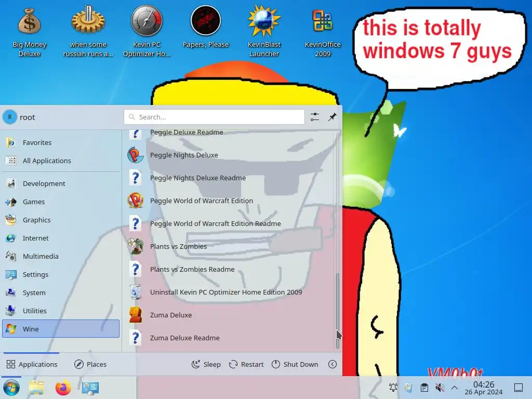Click the Windows-style start button

coord(11,388)
